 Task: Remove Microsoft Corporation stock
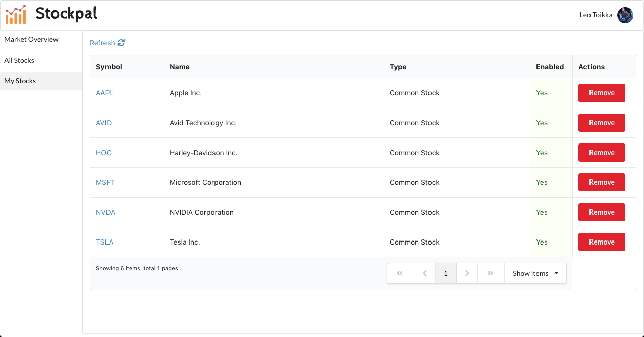[602, 182]
